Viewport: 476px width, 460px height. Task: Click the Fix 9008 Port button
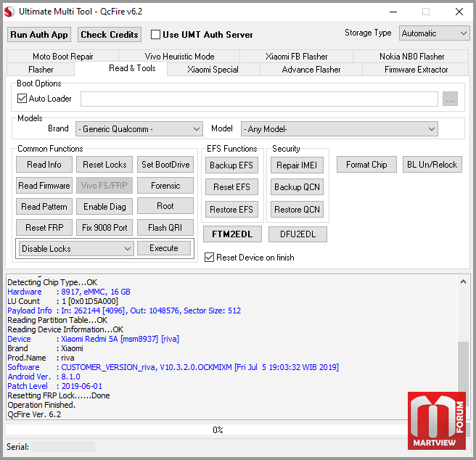104,227
